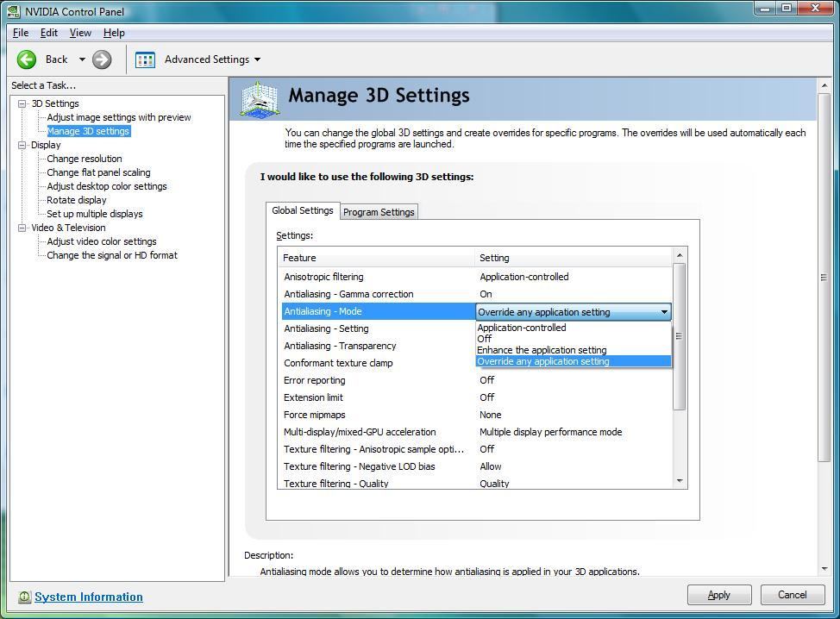Image resolution: width=840 pixels, height=619 pixels.
Task: Select Change flat panel scaling task
Action: [x=98, y=172]
